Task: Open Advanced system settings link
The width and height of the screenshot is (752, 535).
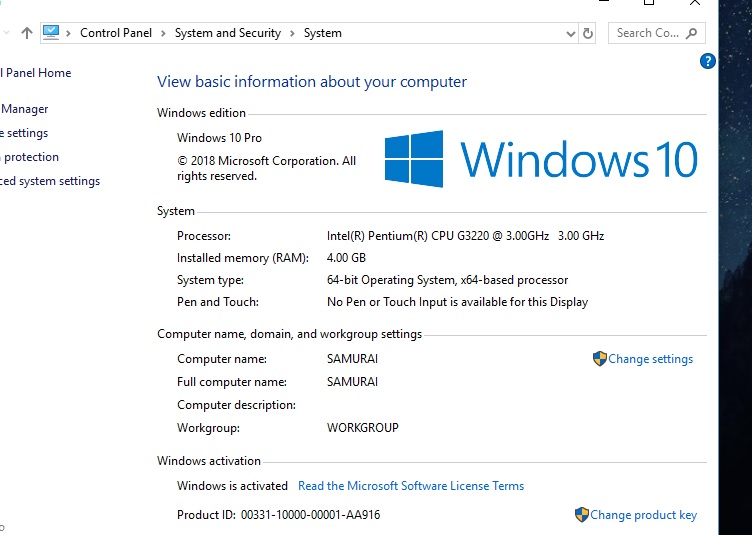Action: (50, 181)
